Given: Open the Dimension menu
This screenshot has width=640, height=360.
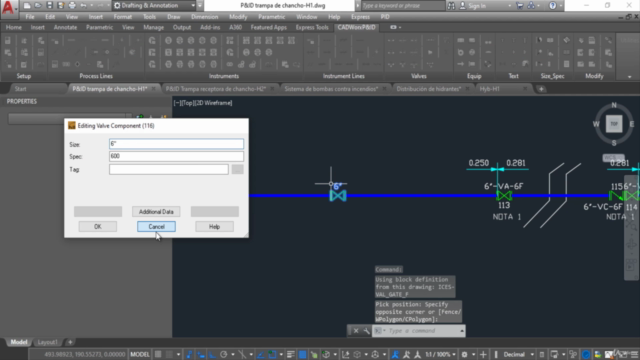Looking at the screenshot, I should click(204, 17).
